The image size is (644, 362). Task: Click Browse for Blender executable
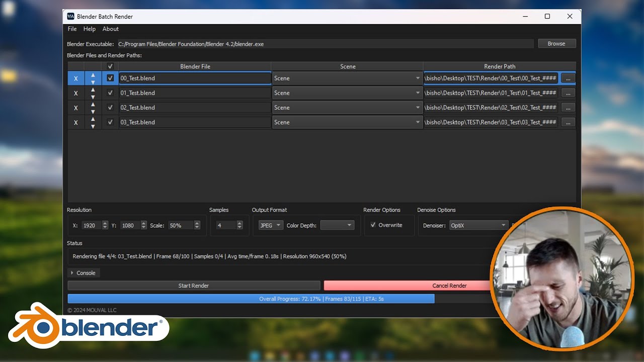556,44
